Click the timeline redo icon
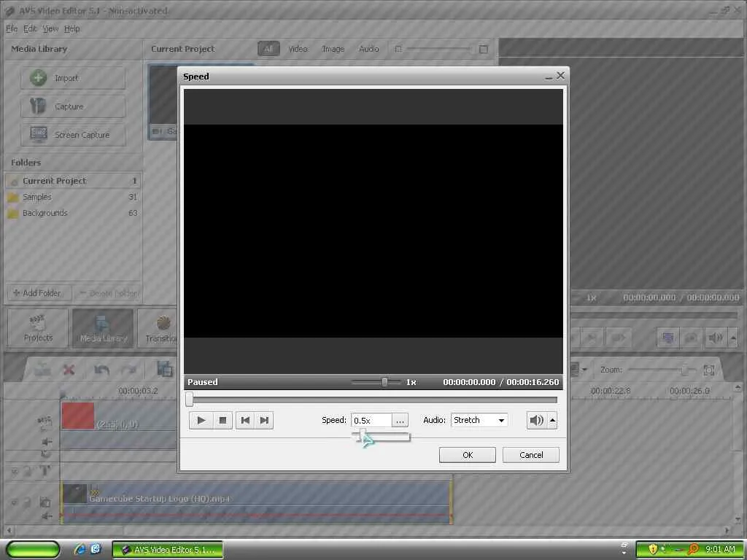 [128, 370]
